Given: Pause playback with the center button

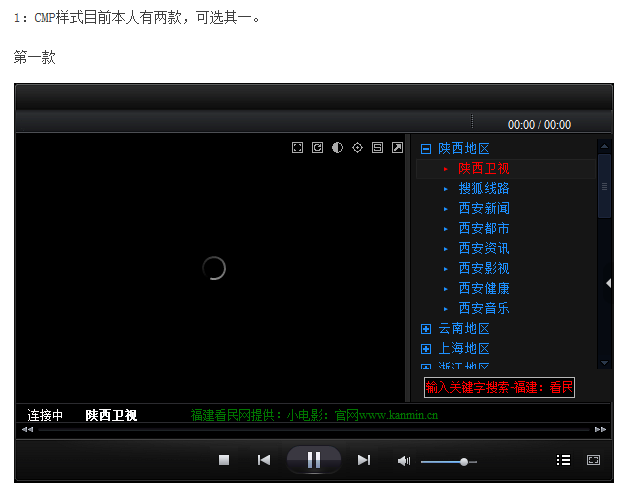Looking at the screenshot, I should (314, 460).
